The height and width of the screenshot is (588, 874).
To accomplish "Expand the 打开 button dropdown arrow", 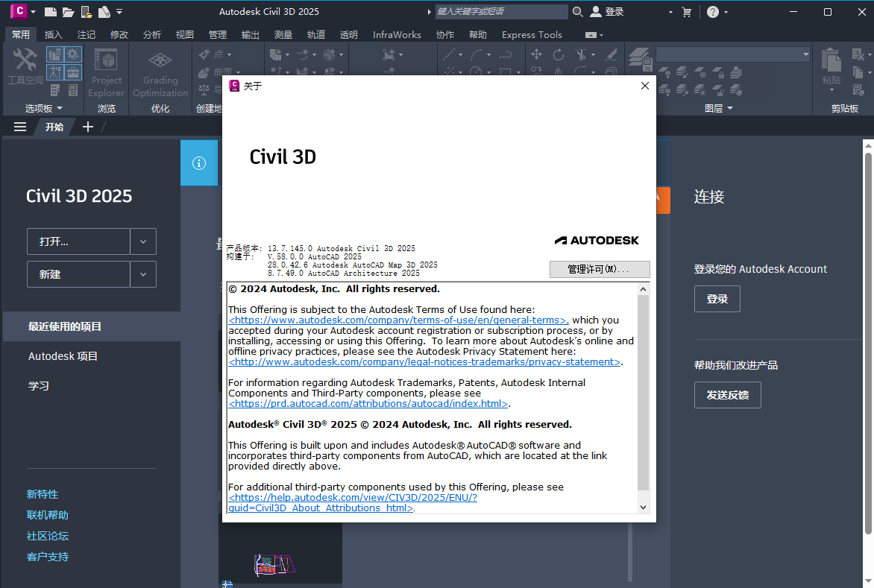I will [143, 241].
